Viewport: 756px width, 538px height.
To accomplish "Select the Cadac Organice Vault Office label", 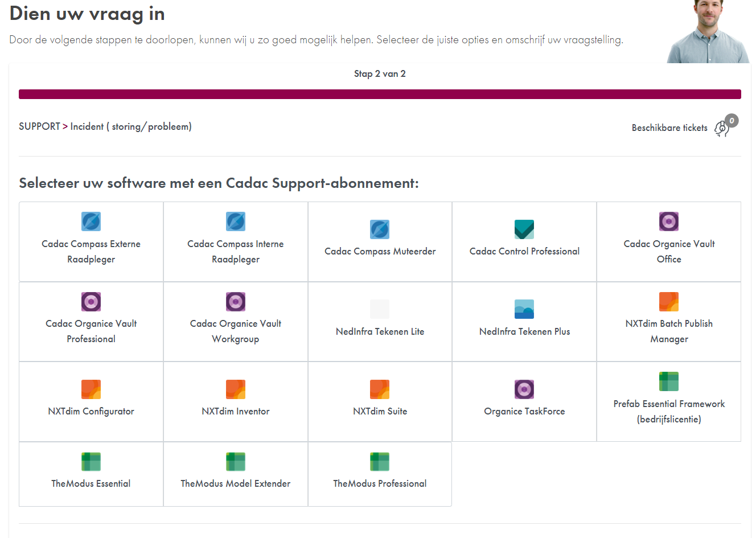I will [669, 252].
